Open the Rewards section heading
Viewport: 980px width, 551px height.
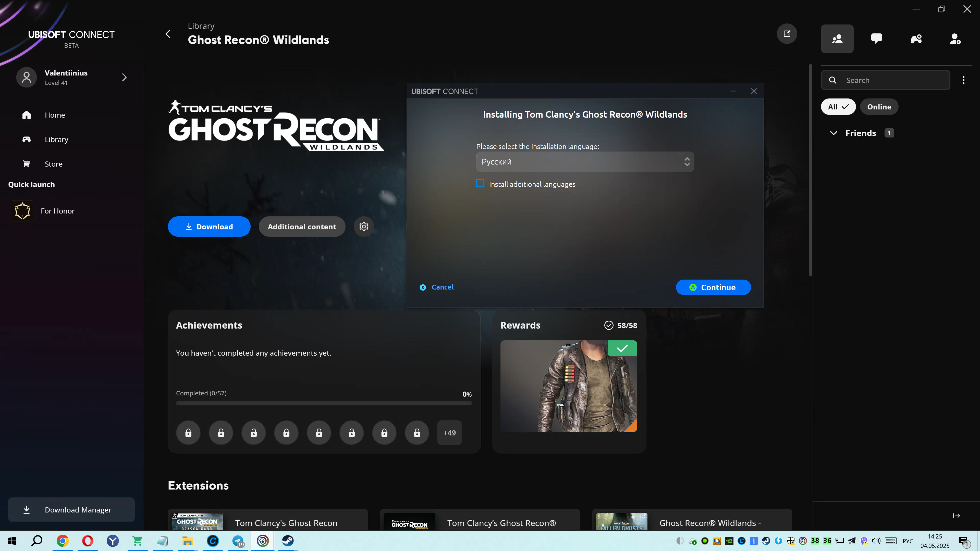[x=520, y=325]
